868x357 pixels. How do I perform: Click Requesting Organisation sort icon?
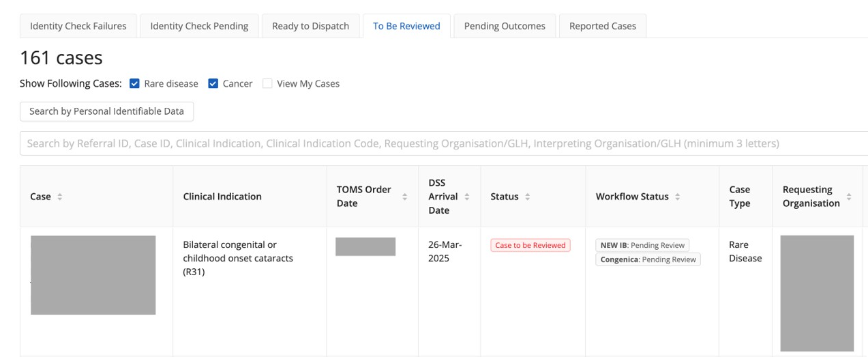tap(849, 197)
